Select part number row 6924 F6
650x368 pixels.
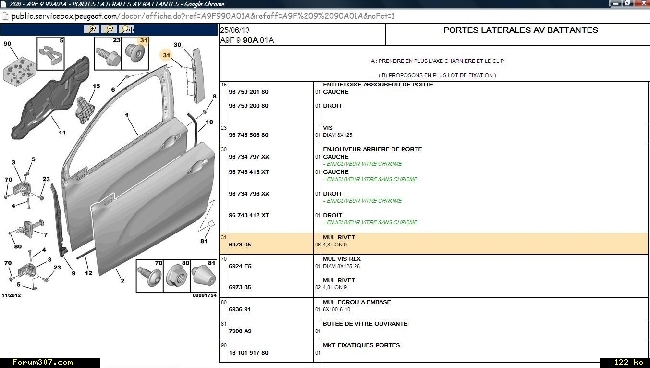click(x=434, y=266)
